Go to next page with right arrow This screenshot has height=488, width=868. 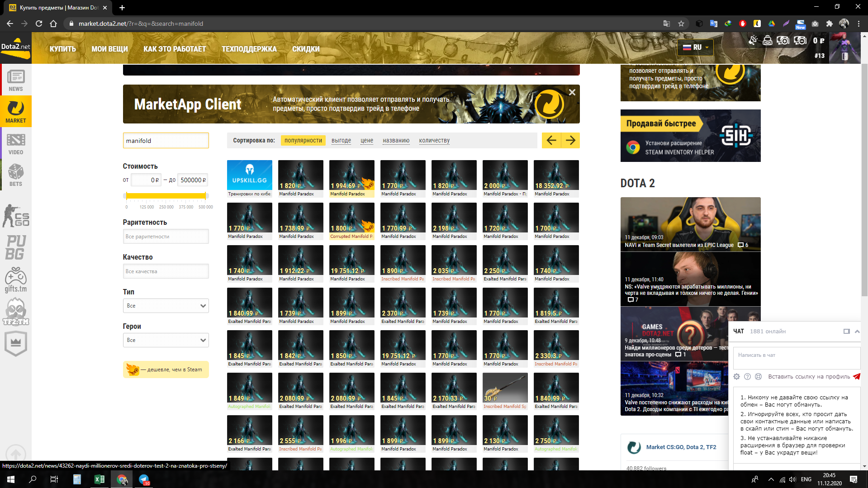570,140
